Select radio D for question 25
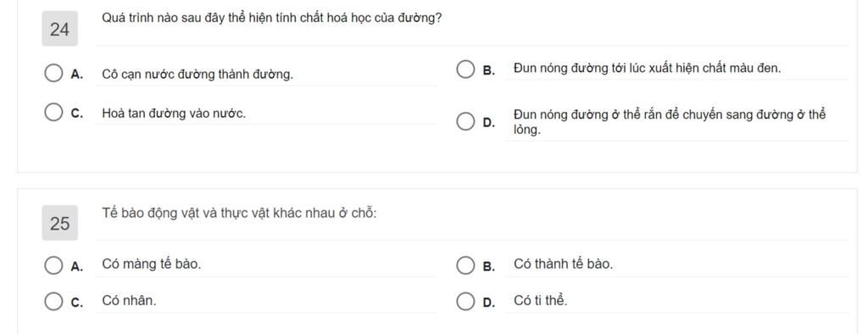868x334 pixels. point(465,301)
